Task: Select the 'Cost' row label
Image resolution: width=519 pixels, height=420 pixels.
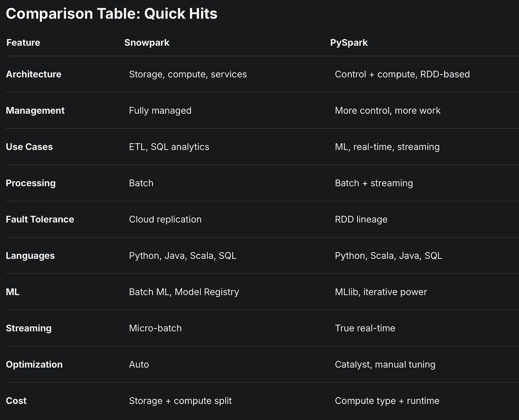Action: point(16,401)
